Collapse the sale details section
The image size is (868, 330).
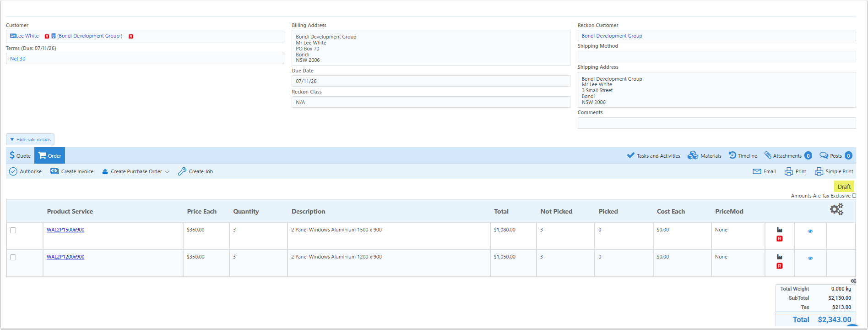click(30, 139)
